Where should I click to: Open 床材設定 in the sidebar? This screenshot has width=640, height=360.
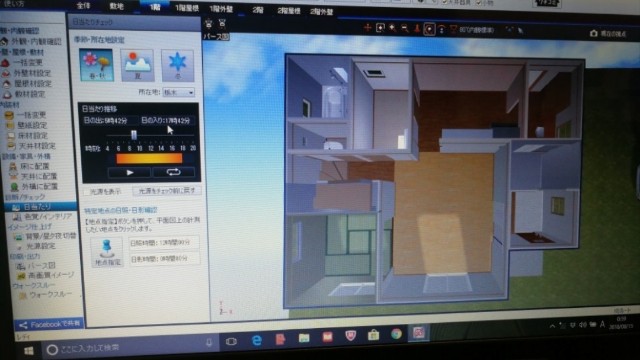click(28, 136)
